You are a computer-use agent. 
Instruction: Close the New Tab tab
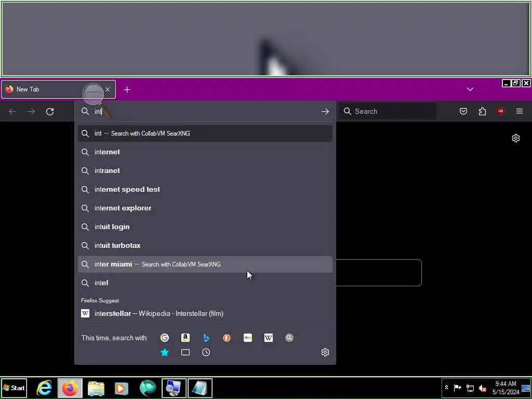coord(108,89)
